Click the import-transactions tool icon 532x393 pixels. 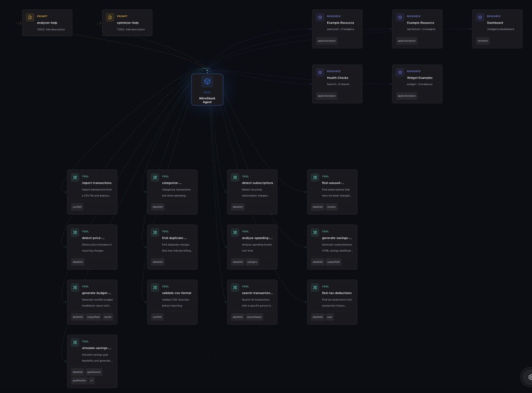[x=75, y=177]
